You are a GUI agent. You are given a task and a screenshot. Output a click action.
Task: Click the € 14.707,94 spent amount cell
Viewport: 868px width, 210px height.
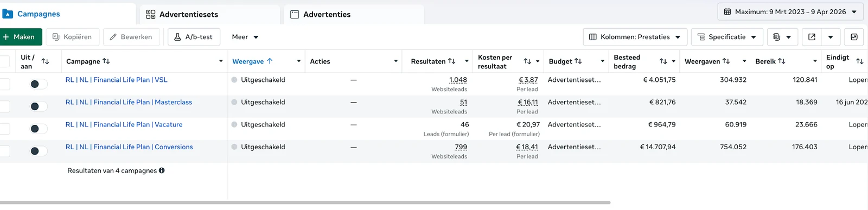point(658,147)
